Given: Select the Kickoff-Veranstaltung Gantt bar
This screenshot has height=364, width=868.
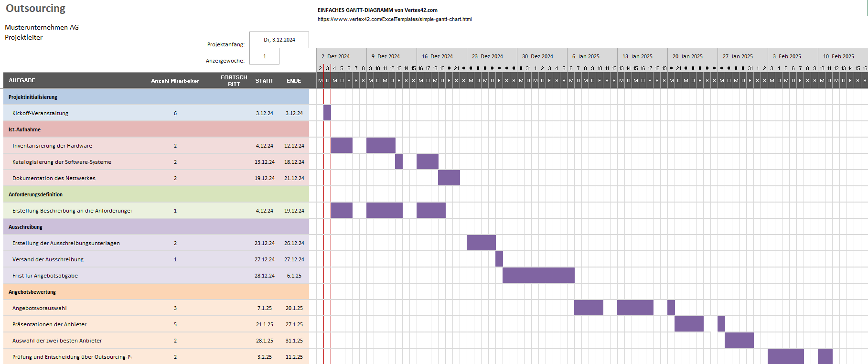Looking at the screenshot, I should [327, 113].
